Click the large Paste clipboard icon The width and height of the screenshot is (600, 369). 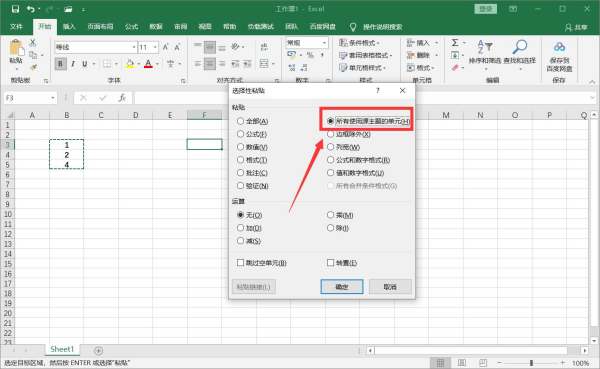pos(16,47)
